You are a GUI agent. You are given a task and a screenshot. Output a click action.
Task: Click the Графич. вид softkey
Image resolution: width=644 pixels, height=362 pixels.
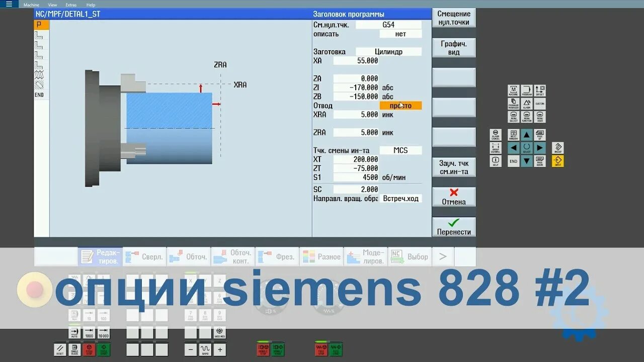pos(454,48)
